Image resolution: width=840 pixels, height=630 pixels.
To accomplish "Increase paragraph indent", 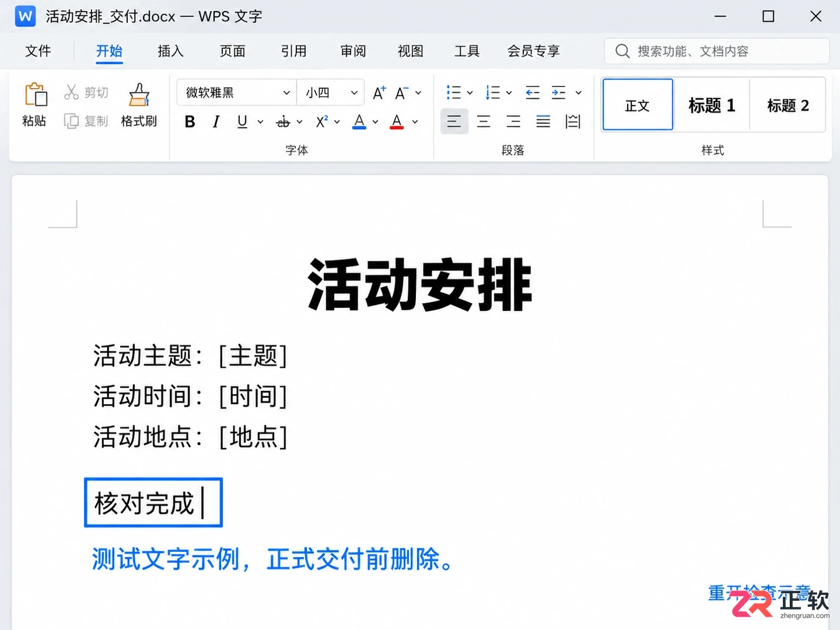I will click(558, 92).
